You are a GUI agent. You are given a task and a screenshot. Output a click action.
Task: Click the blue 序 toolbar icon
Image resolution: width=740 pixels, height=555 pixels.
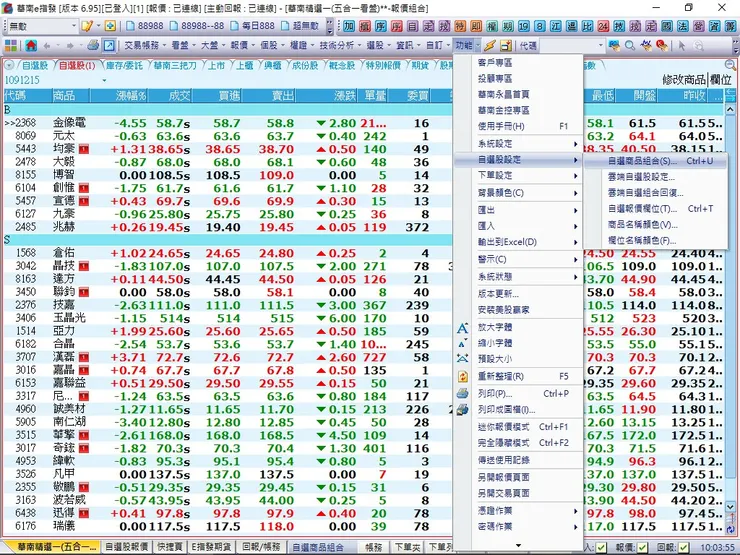[381, 26]
